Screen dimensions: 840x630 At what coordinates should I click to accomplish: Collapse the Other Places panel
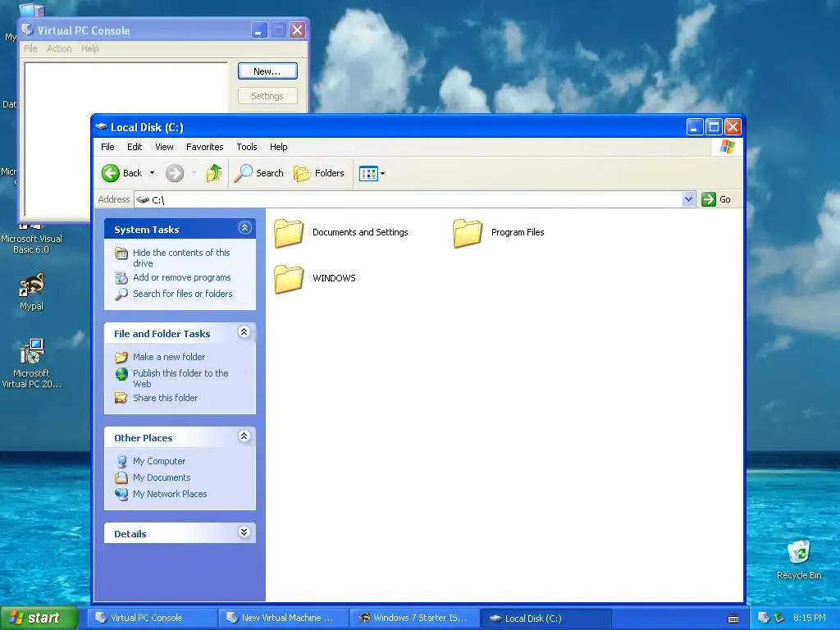coord(244,436)
